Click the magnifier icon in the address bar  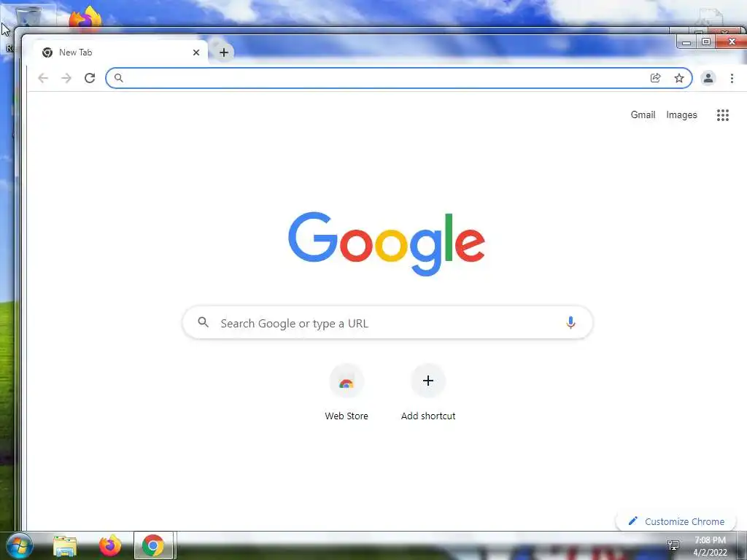pos(119,78)
